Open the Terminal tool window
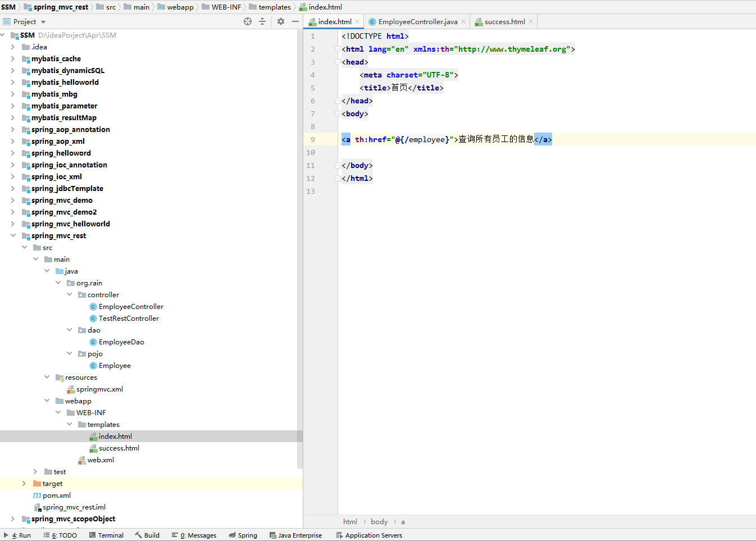Image resolution: width=756 pixels, height=541 pixels. coord(106,535)
